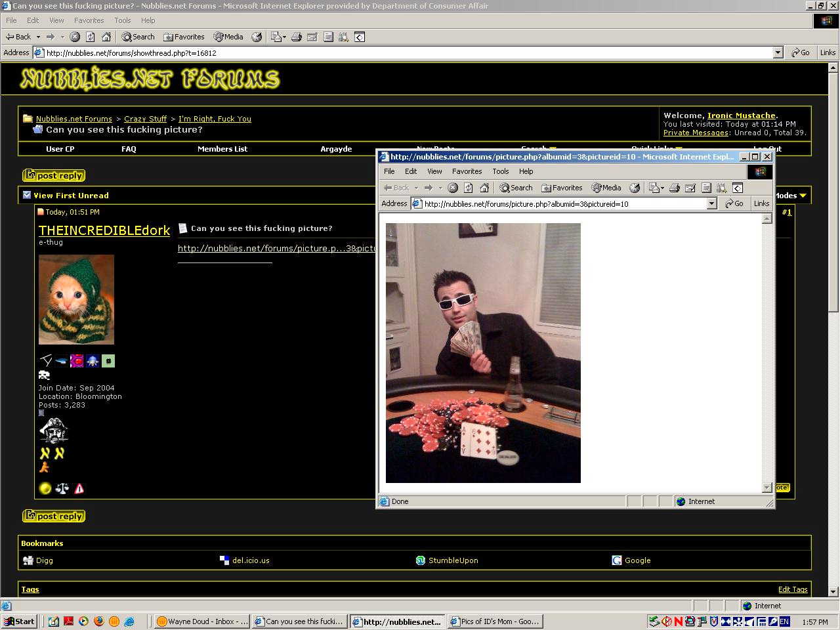Screen dimensions: 840x630
Task: Toggle the View First Unread arrow box
Action: coord(27,195)
